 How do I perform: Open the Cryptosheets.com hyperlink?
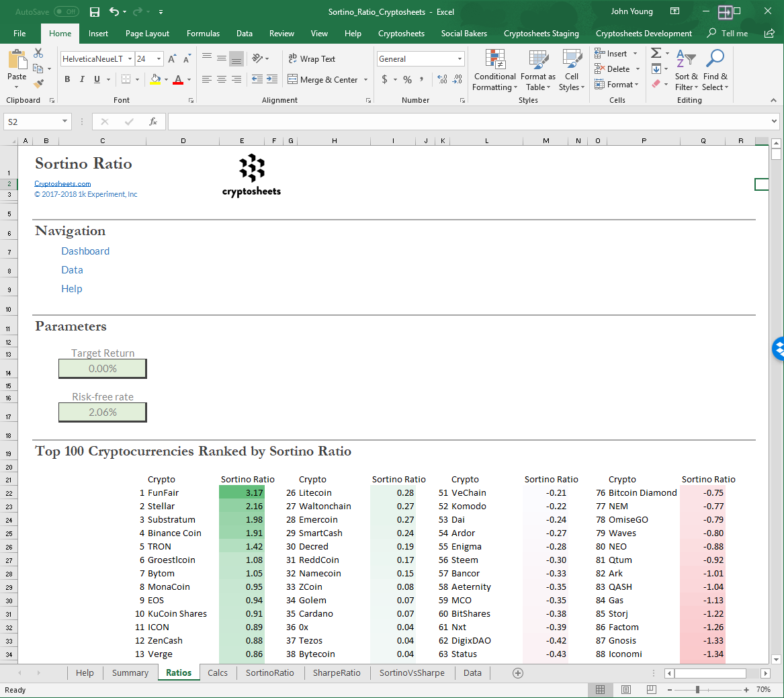point(62,183)
